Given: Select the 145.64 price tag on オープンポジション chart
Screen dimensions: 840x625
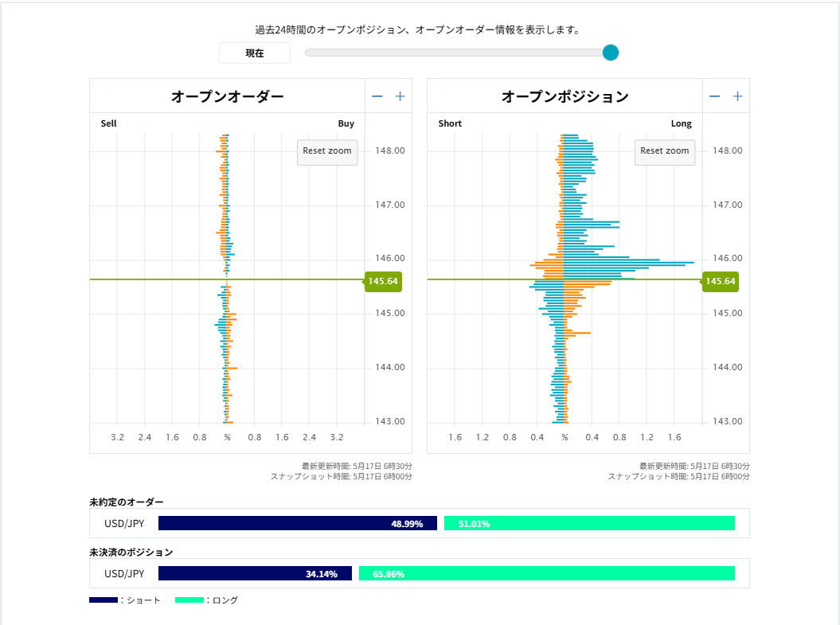Looking at the screenshot, I should point(721,281).
